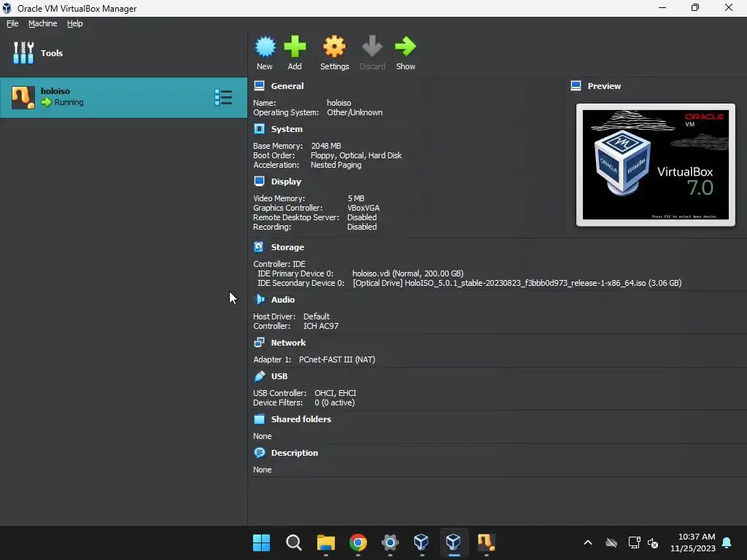Click the Other/Unknown operating system value
Screen dimensions: 747x560
355,112
